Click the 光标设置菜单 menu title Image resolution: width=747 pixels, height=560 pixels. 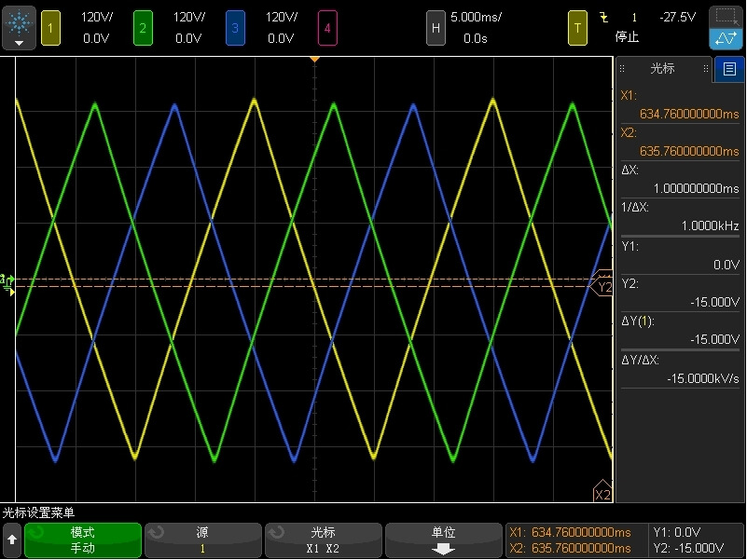38,512
